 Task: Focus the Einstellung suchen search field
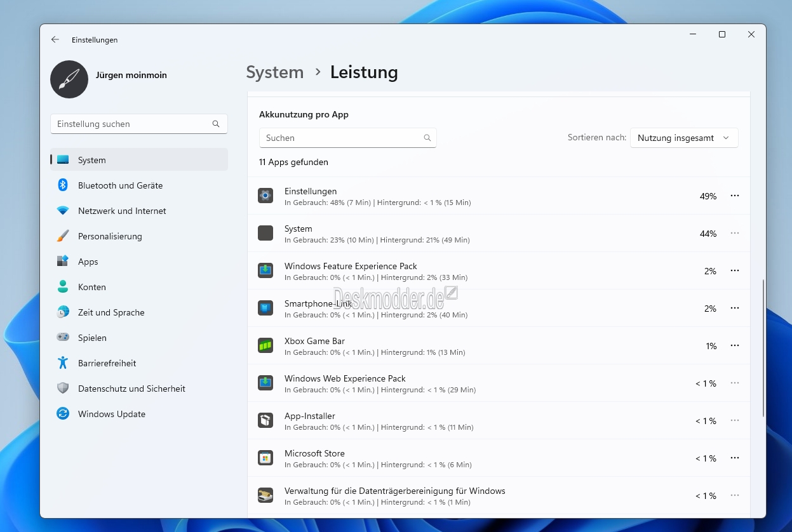tap(139, 124)
